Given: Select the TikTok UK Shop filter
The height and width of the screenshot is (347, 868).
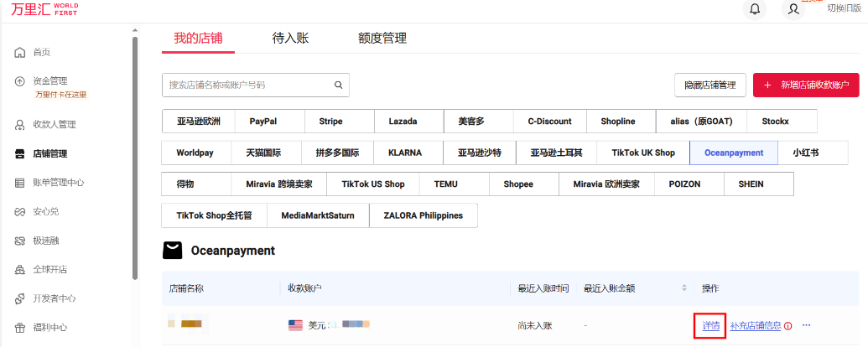Looking at the screenshot, I should (x=642, y=153).
